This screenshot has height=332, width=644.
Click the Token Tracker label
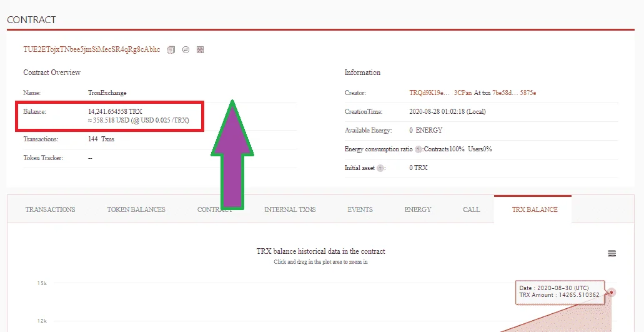point(43,158)
